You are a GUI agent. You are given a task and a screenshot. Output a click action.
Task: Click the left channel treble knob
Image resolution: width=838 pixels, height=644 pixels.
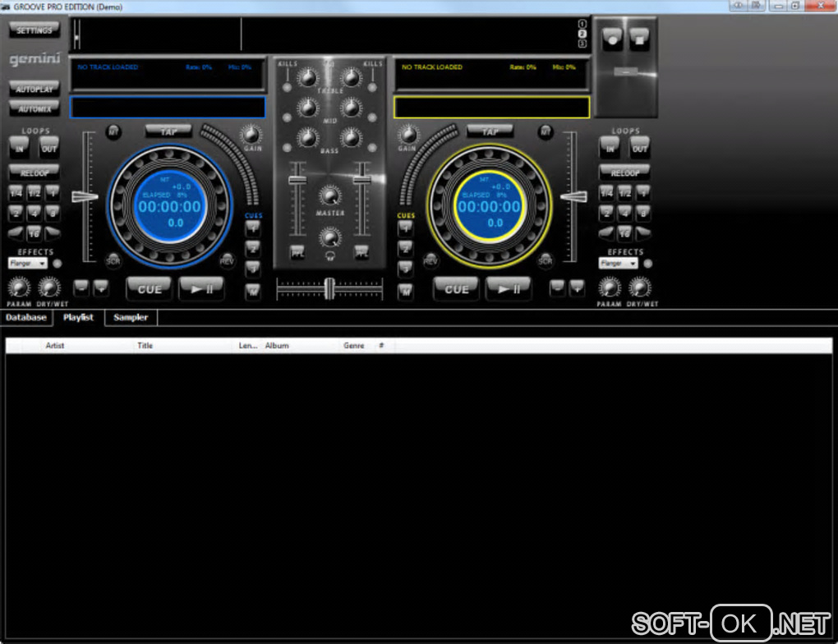coord(307,79)
